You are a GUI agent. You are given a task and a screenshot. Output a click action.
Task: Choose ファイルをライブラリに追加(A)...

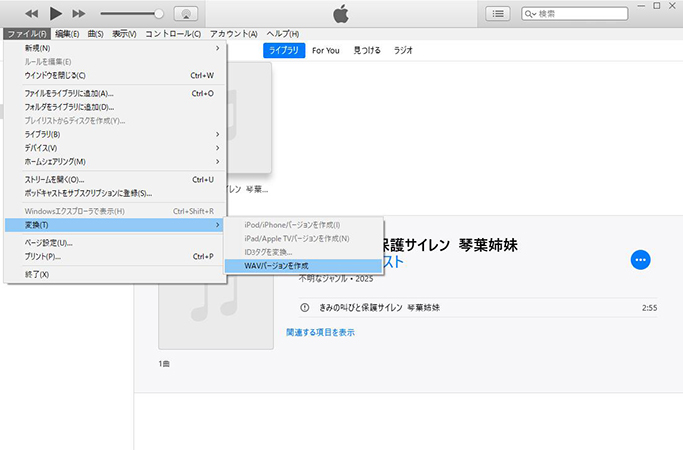pyautogui.click(x=115, y=93)
